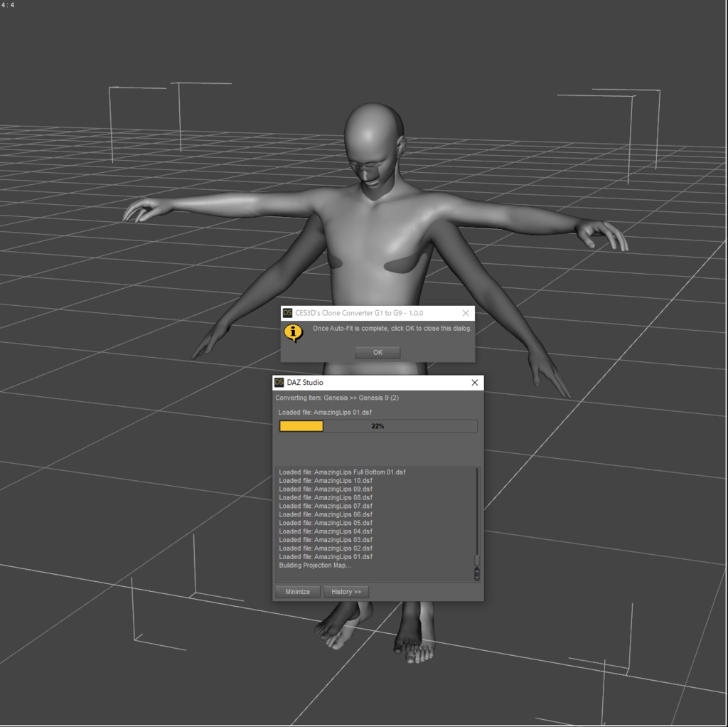728x727 pixels.
Task: Select the Building Projection Map log line
Action: (313, 566)
